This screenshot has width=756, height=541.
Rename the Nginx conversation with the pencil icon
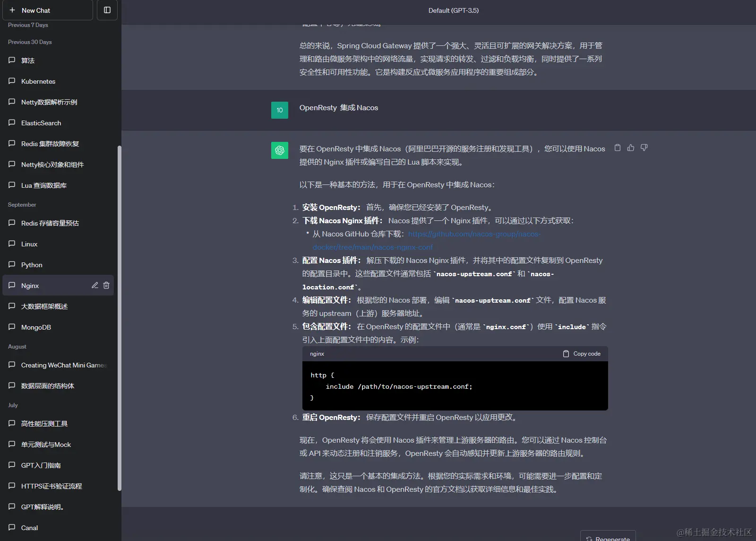94,285
